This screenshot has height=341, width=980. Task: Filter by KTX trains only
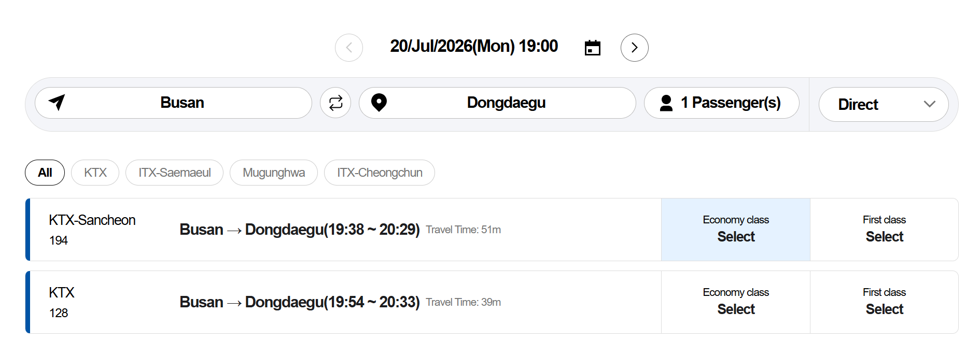(95, 173)
